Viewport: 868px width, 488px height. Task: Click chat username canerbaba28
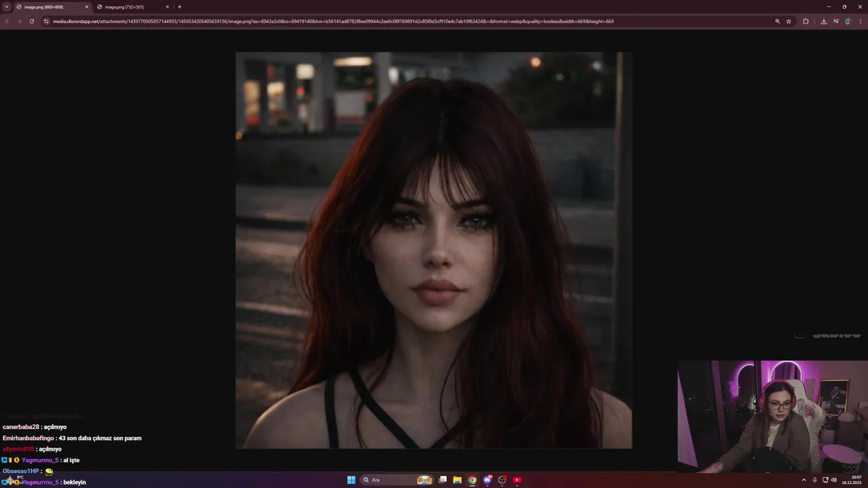click(21, 427)
